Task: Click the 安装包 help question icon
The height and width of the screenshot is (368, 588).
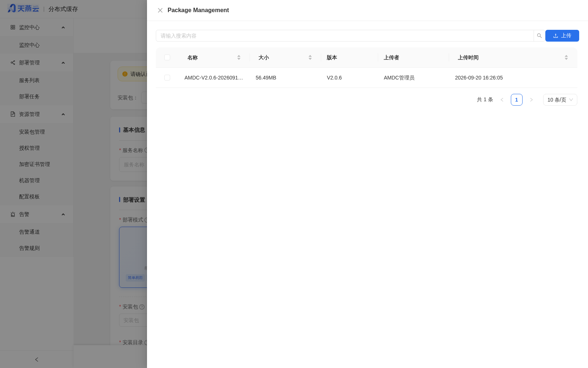Action: pos(142,307)
